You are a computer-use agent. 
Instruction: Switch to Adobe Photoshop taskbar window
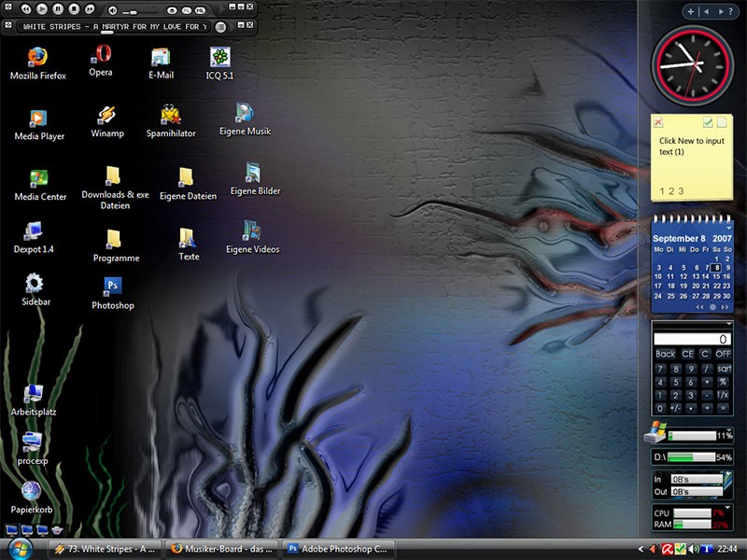339,549
